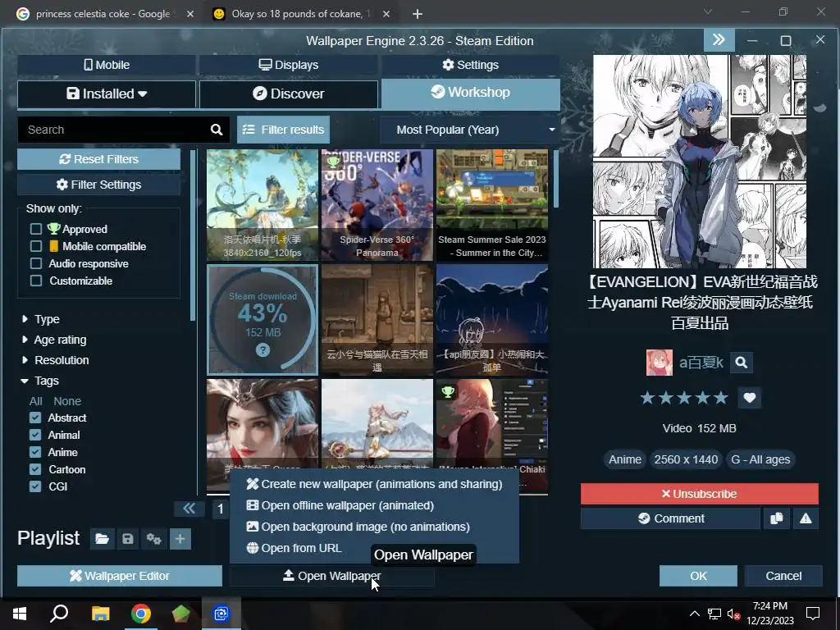Choose Create new wallpaper menu item
The width and height of the screenshot is (840, 630).
[x=374, y=484]
